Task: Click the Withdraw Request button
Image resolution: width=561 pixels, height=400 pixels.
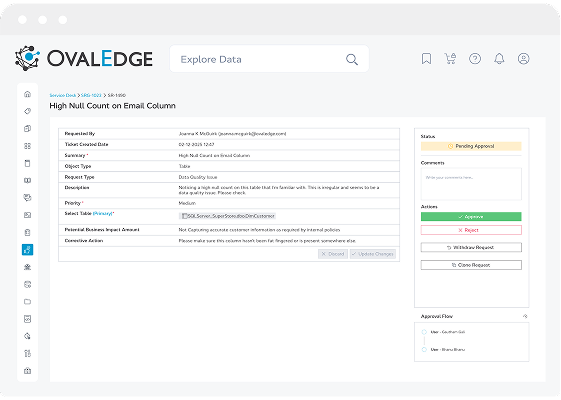Action: (x=471, y=248)
